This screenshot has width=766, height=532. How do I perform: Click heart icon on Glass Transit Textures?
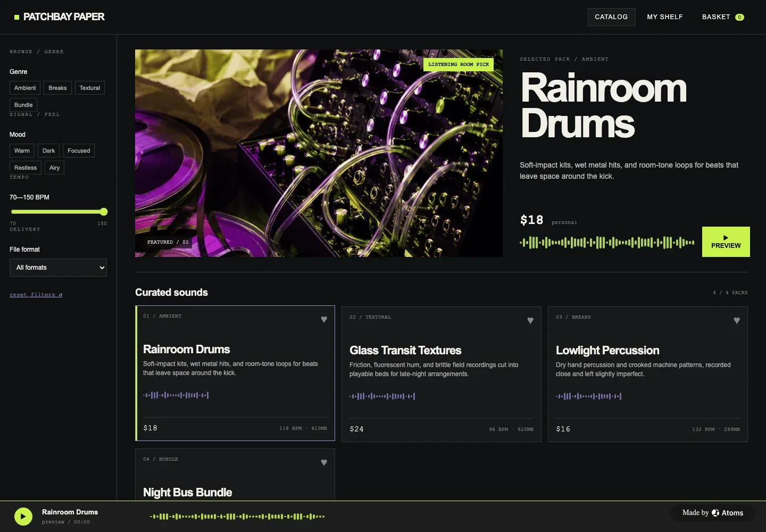pos(530,321)
